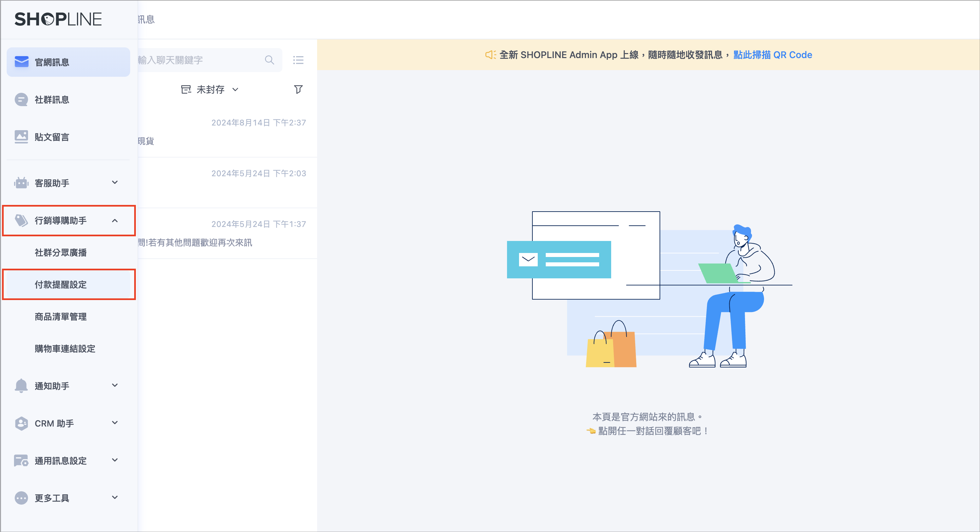Click the tag icon for 行銷導購助手
Viewport: 980px width, 532px height.
point(21,220)
